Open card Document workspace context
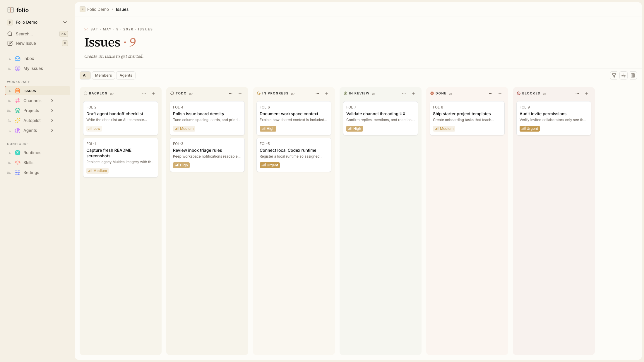 click(294, 118)
